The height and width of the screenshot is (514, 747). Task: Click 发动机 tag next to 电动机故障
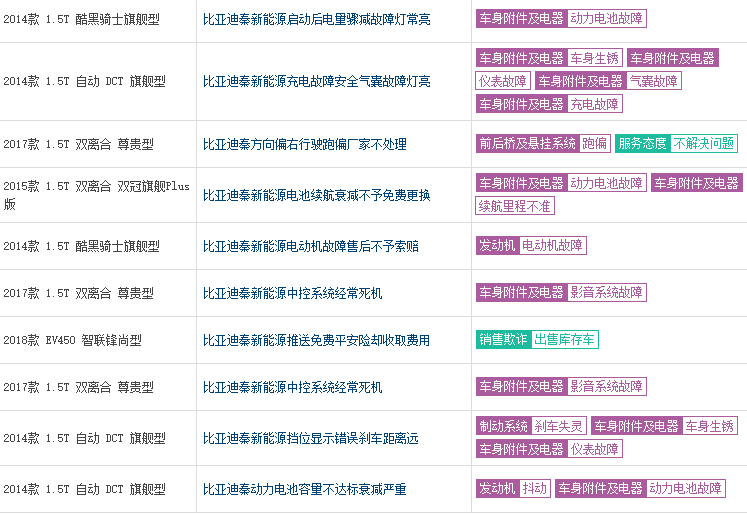point(497,245)
